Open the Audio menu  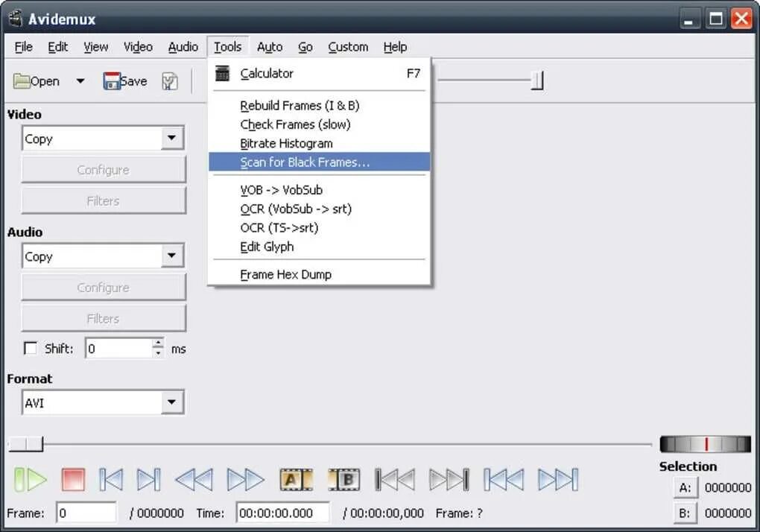click(183, 47)
